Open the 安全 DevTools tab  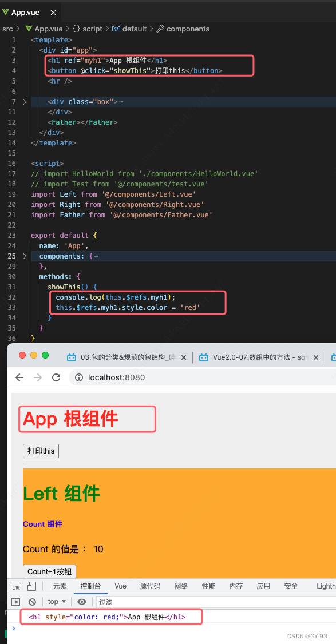pos(291,586)
